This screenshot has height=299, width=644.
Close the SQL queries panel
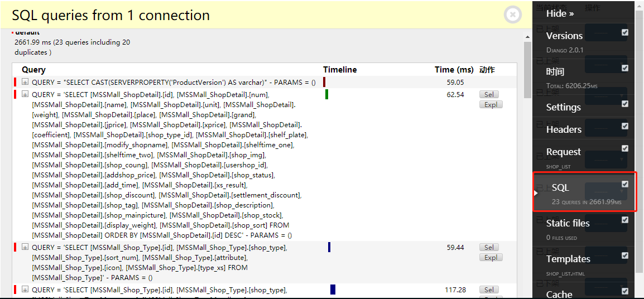(512, 15)
